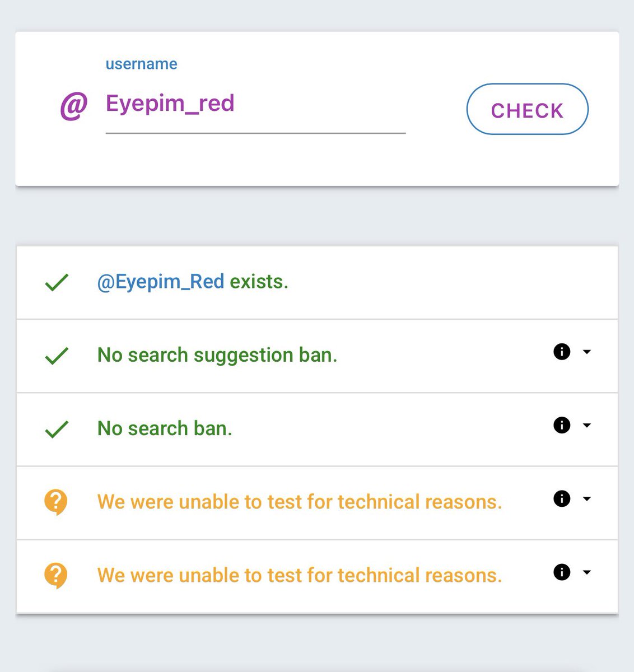Expand arrow on last technical reasons row
The image size is (634, 672).
587,572
